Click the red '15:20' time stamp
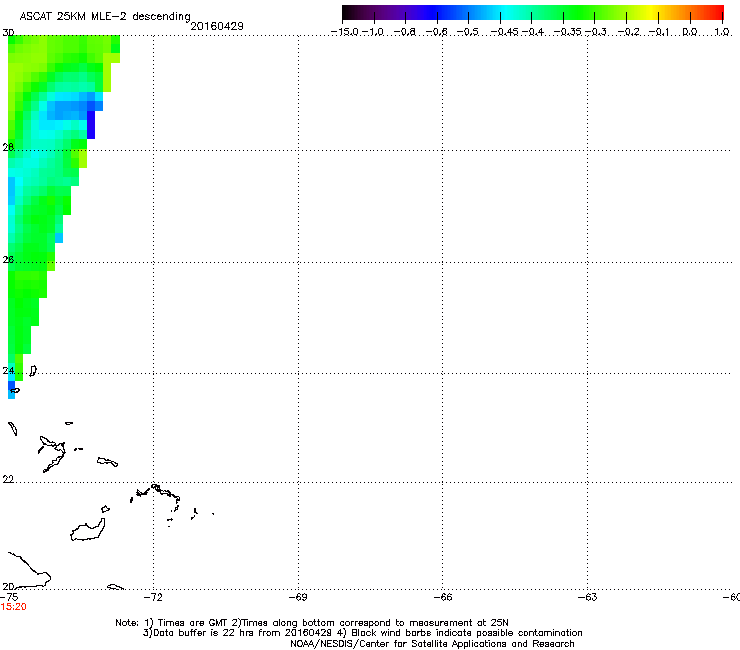The height and width of the screenshot is (650, 740). [13, 607]
